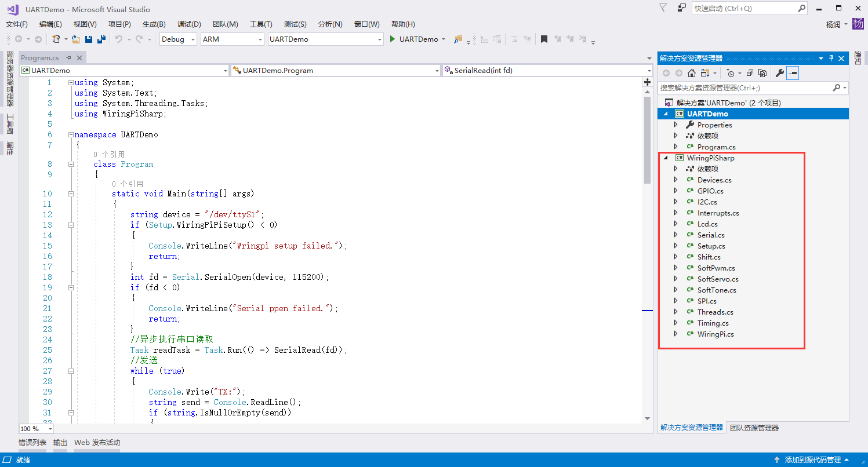Toggle the pin on Program.cs tab
Viewport: 868px width, 467px height.
(x=68, y=58)
